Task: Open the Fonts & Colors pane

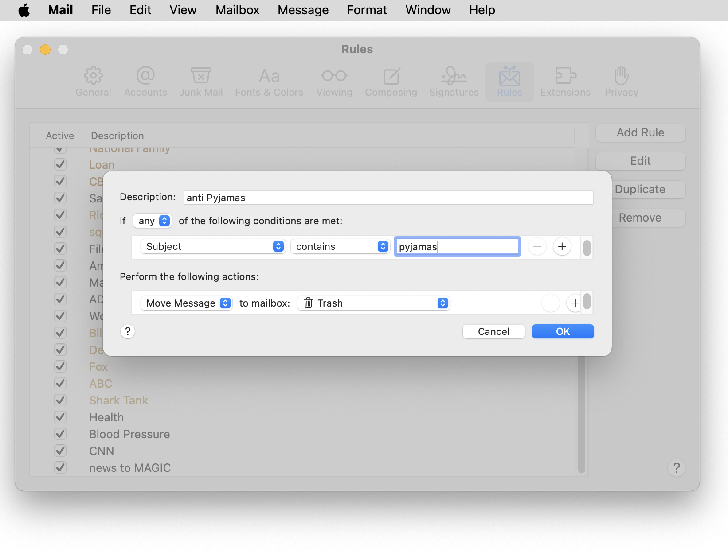Action: coord(269,82)
